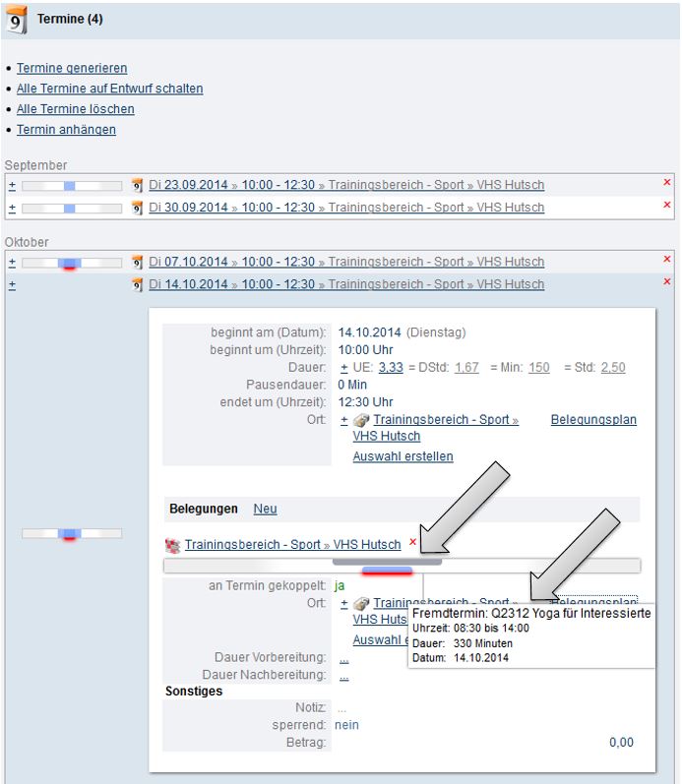Open the Belegungen tab
Screen dimensions: 682x784
(x=204, y=509)
